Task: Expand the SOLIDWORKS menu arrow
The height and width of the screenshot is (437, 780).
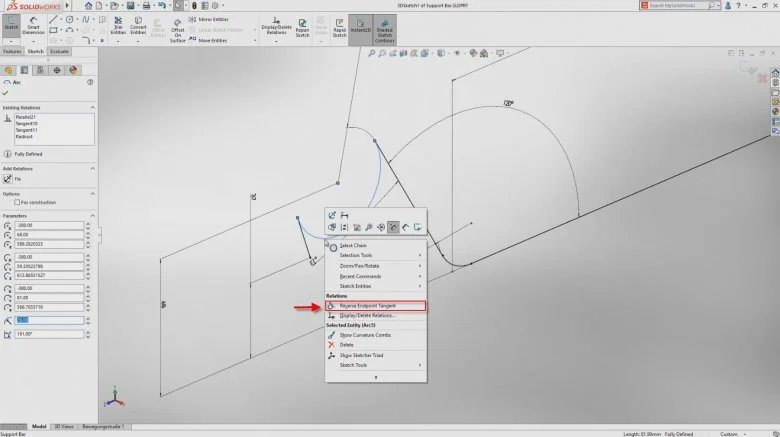Action: (68, 5)
